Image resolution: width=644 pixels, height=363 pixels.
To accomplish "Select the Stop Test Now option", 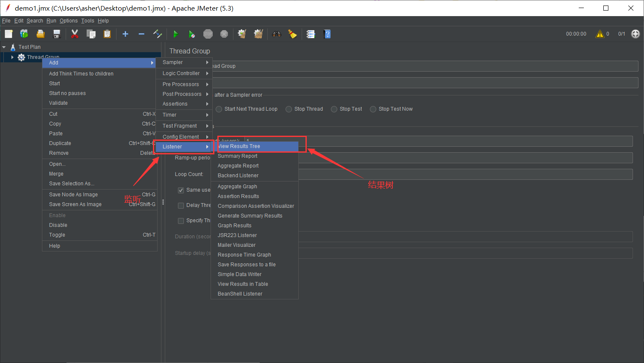I will click(373, 109).
